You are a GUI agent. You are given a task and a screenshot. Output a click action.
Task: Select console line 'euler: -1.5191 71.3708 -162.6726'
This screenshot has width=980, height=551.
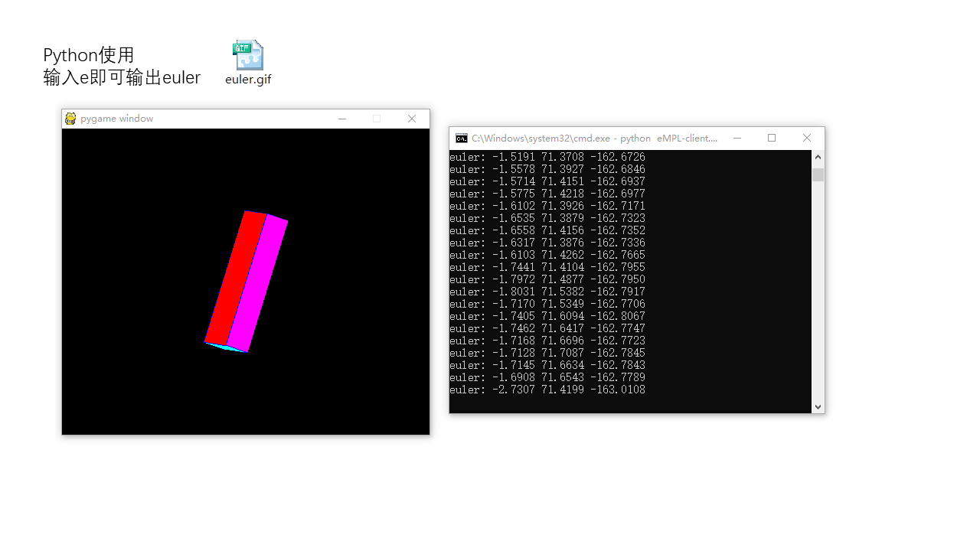point(547,157)
